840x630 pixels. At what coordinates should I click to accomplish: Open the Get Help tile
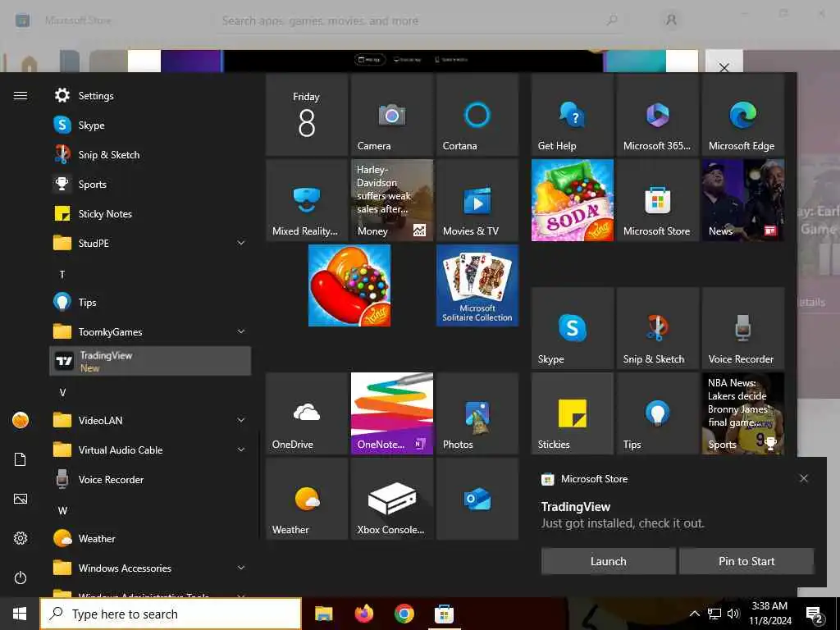[572, 115]
